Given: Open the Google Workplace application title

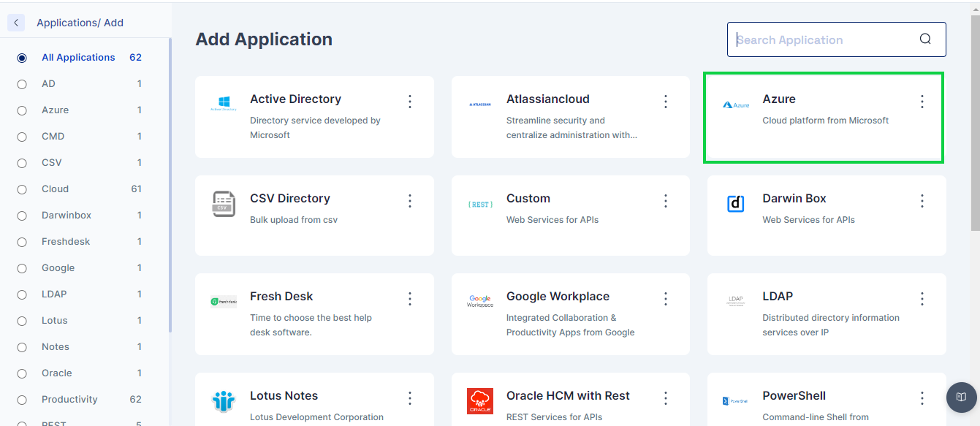Looking at the screenshot, I should 557,297.
